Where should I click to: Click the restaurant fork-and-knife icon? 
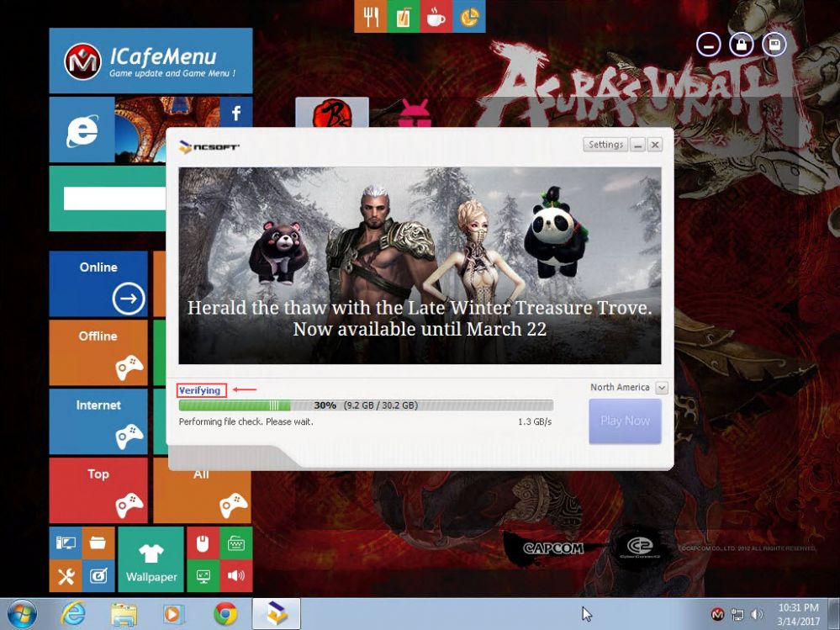point(370,17)
